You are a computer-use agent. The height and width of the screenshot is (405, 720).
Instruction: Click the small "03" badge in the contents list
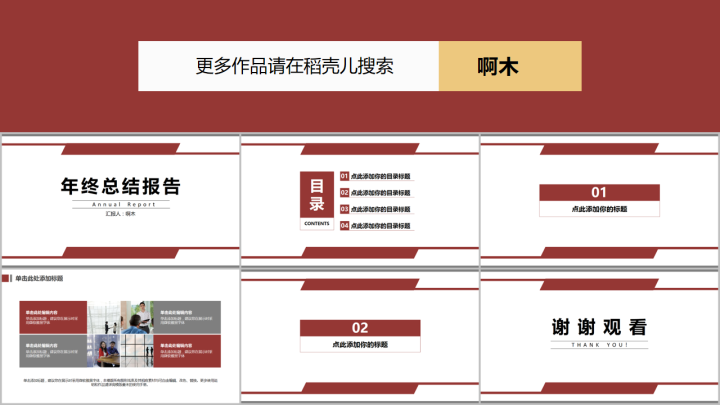pyautogui.click(x=344, y=209)
